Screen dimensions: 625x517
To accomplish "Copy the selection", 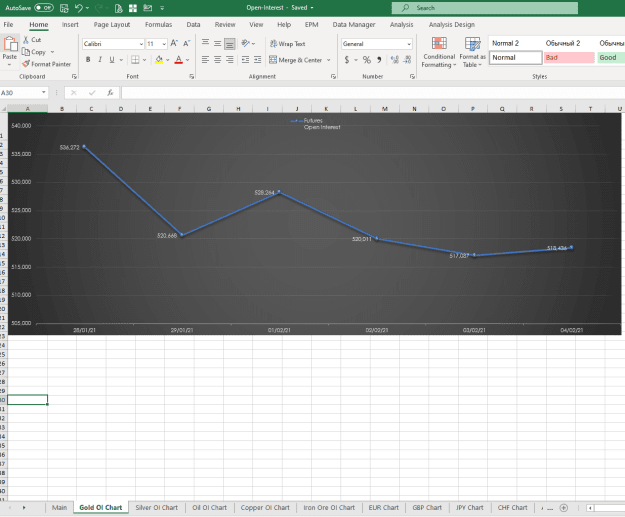I will [34, 52].
